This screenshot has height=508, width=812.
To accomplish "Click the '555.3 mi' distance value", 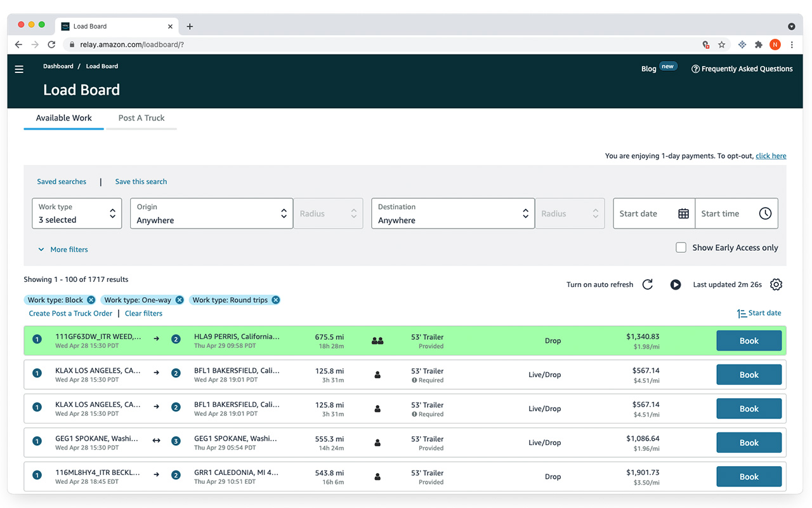I will (329, 439).
